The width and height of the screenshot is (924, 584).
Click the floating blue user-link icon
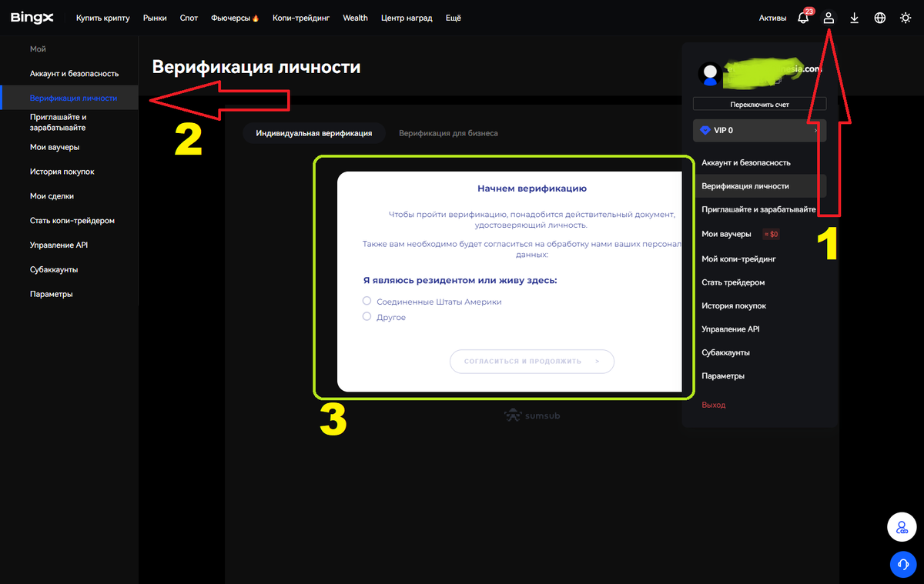point(901,528)
